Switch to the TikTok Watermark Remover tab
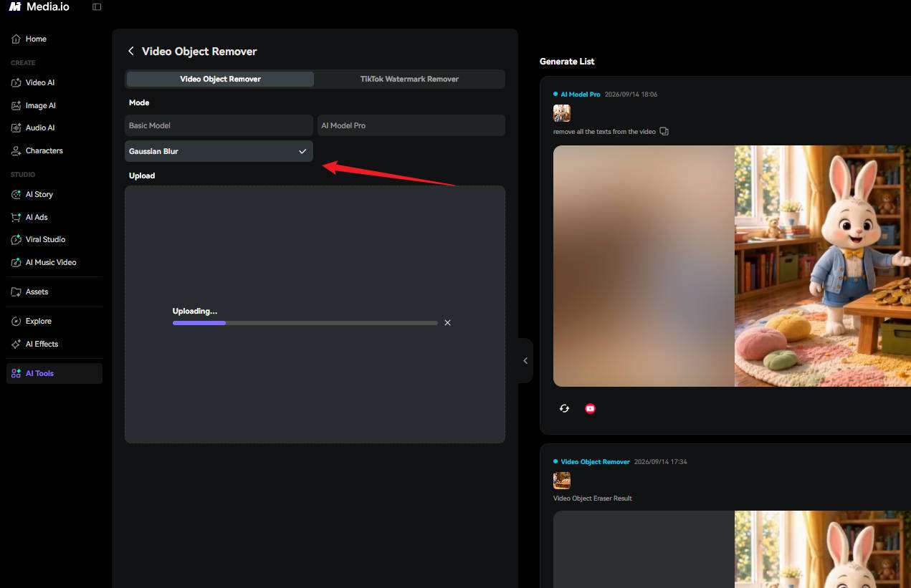Screen dimensions: 911x588 pos(409,79)
